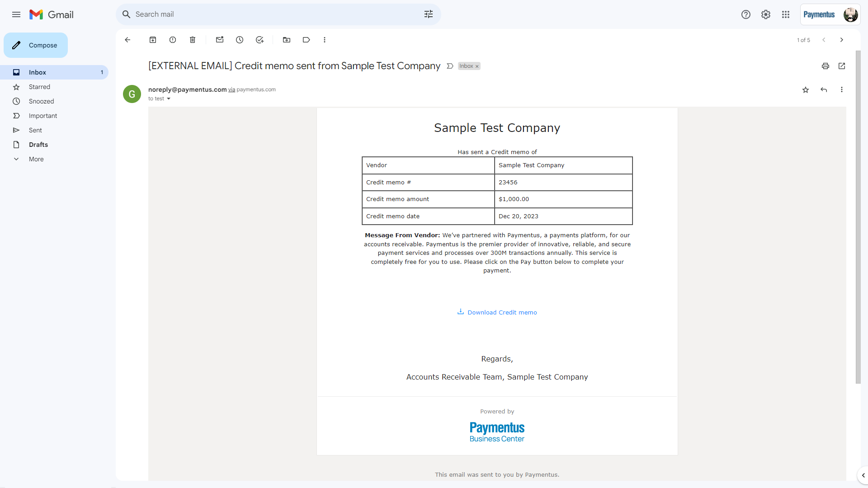868x488 pixels.
Task: Report this email as spam
Action: click(173, 40)
